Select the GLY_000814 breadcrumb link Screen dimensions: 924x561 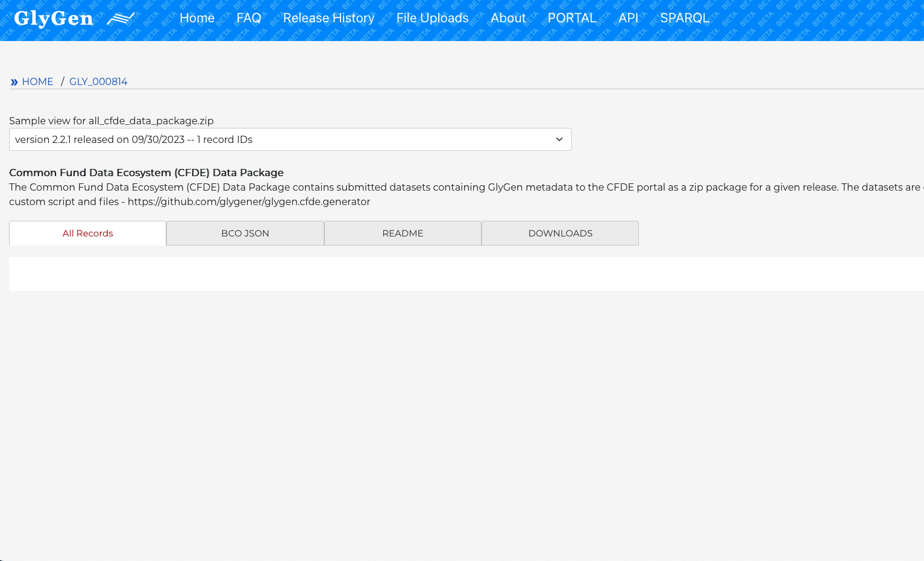[98, 81]
